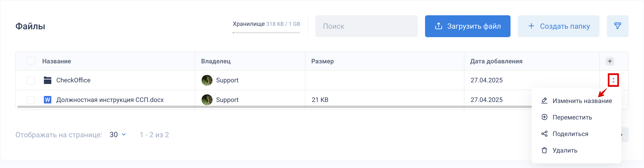Open the filter funnel icon button
The height and width of the screenshot is (168, 644).
617,26
